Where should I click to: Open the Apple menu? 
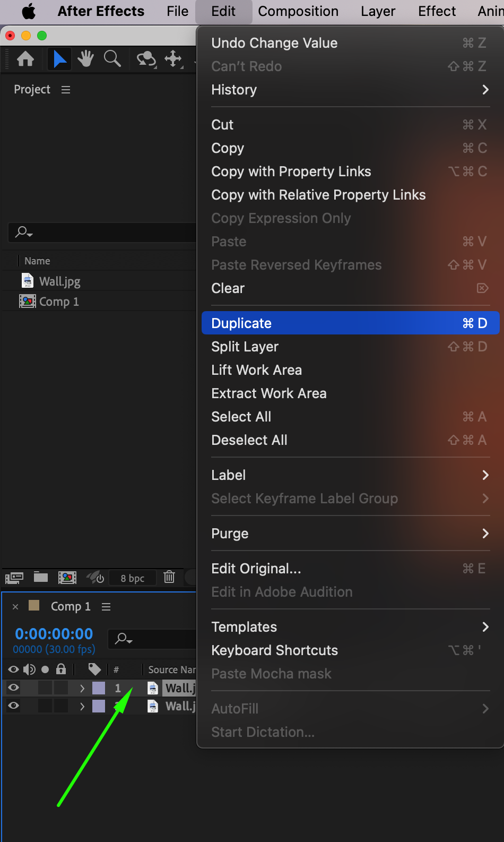29,11
